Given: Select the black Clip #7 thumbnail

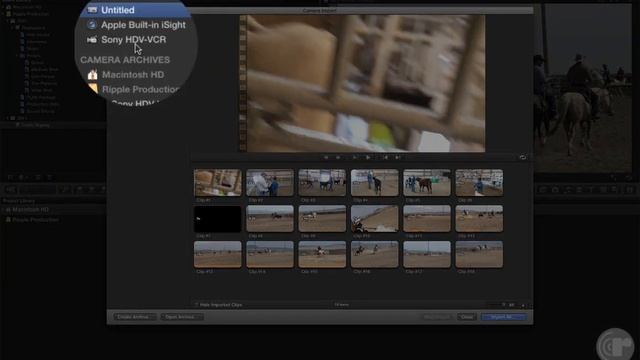Looking at the screenshot, I should tap(218, 219).
